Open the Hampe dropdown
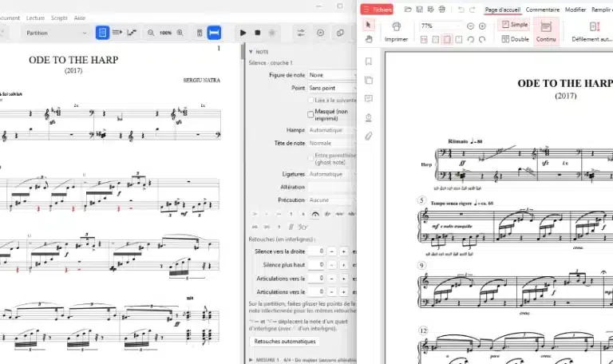Screen dimensions: 613x364 [332, 130]
